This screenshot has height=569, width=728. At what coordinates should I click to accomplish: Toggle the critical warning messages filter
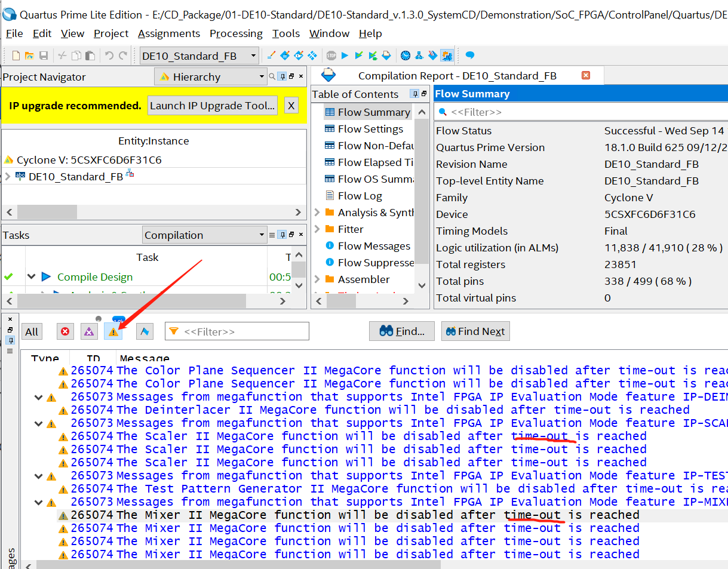tap(89, 332)
